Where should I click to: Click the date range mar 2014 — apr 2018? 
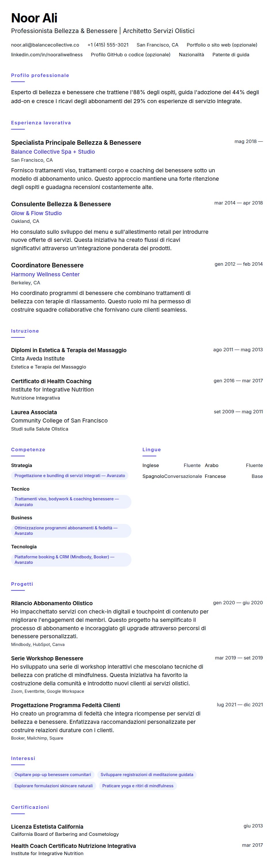pos(239,203)
